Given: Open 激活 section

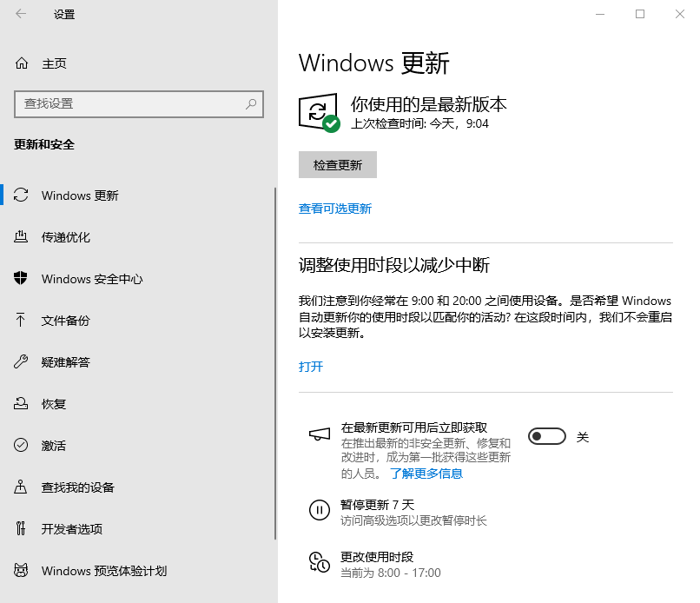Looking at the screenshot, I should 54,446.
